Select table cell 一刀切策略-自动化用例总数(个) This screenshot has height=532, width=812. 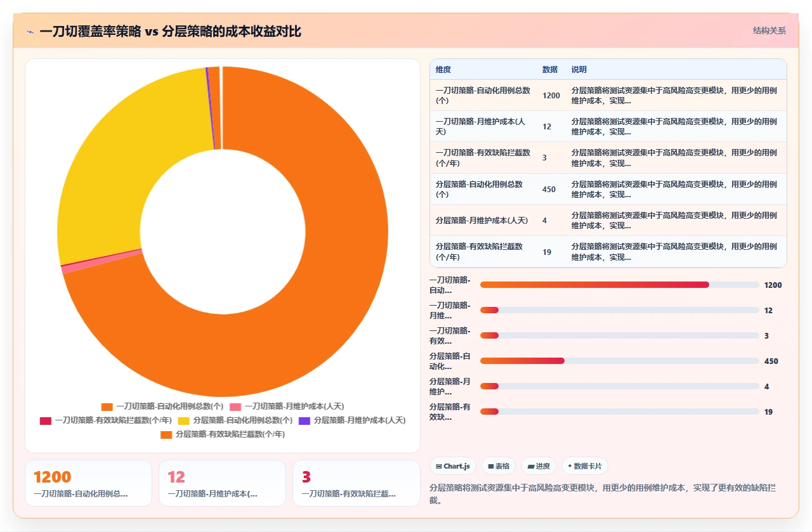483,95
